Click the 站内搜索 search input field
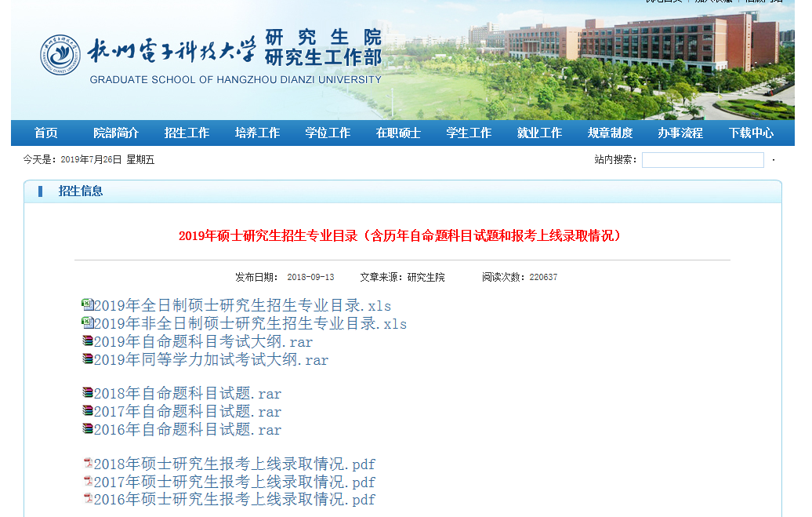 point(702,160)
